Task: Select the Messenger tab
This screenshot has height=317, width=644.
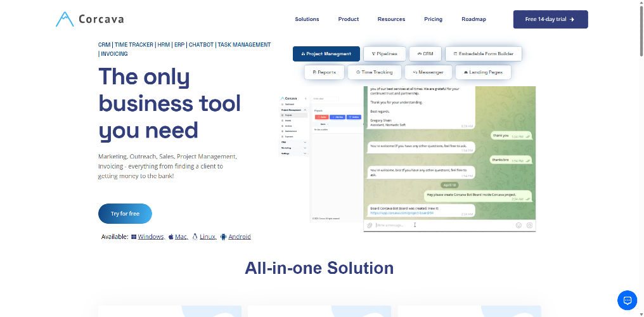Action: pyautogui.click(x=428, y=72)
